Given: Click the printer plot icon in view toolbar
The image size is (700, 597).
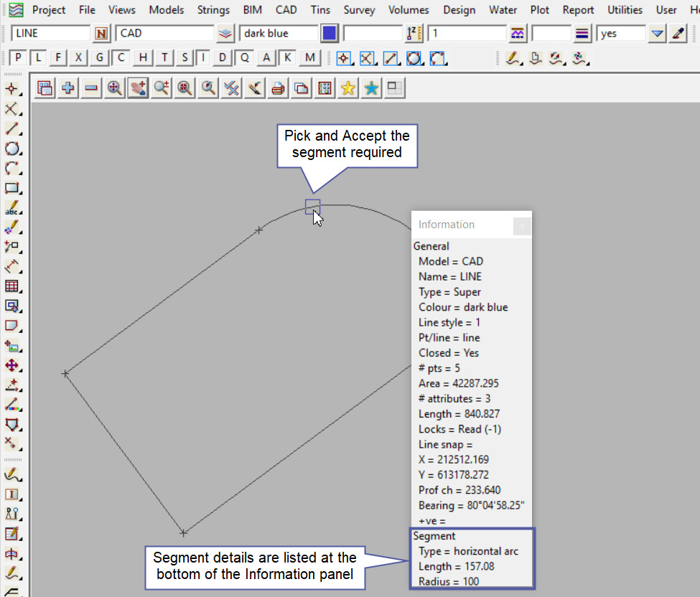Looking at the screenshot, I should [279, 88].
